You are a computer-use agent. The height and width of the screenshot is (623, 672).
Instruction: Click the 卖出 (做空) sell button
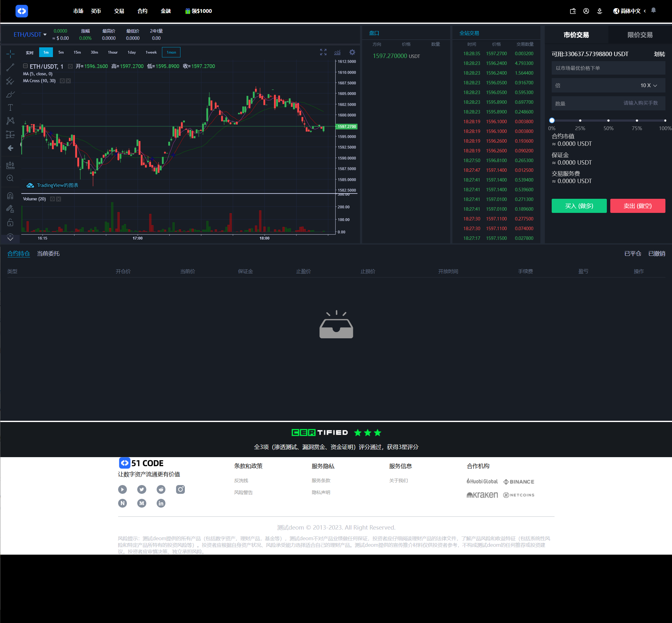[x=638, y=206]
